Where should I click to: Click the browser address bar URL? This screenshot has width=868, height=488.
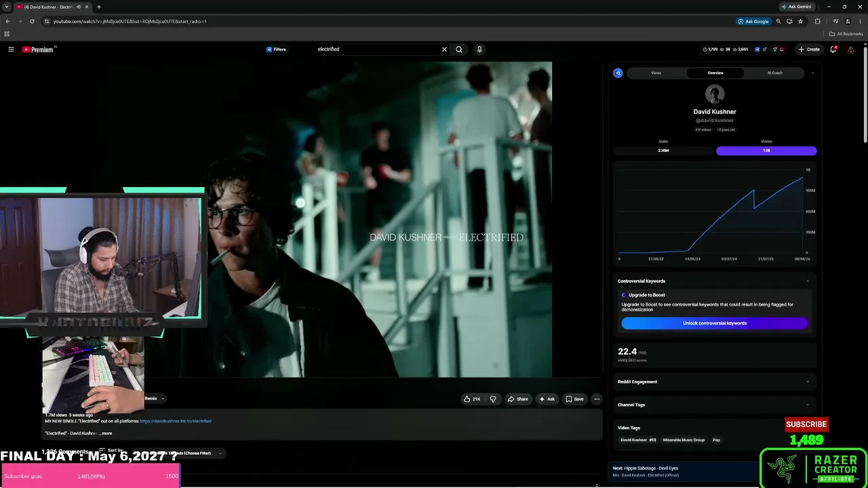point(130,21)
